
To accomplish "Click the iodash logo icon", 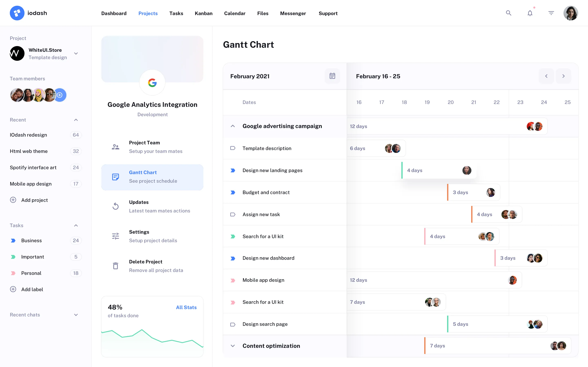I will pos(17,13).
